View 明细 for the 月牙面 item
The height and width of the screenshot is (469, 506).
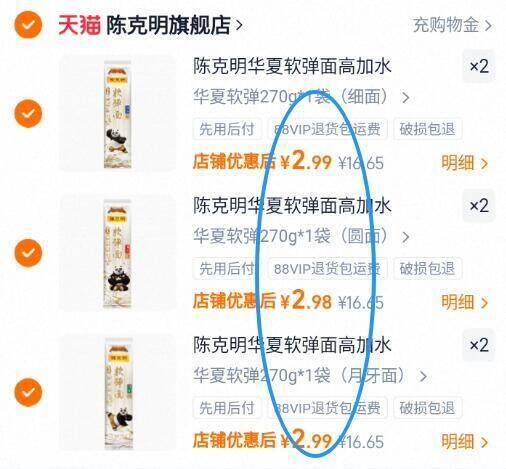pos(464,442)
